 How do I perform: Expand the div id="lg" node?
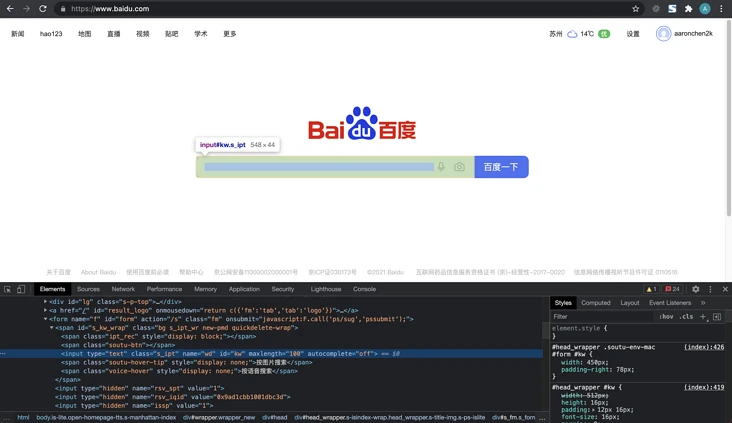click(x=45, y=302)
